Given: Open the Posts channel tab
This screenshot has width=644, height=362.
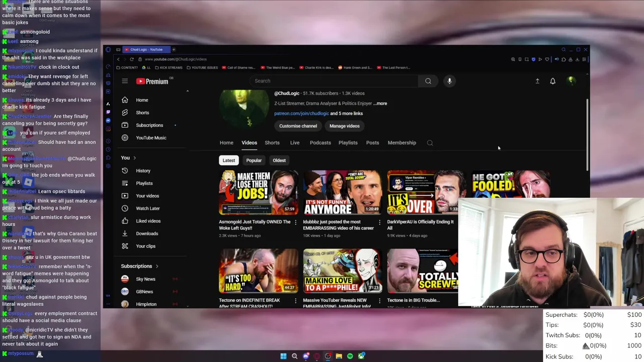Looking at the screenshot, I should pos(373,143).
